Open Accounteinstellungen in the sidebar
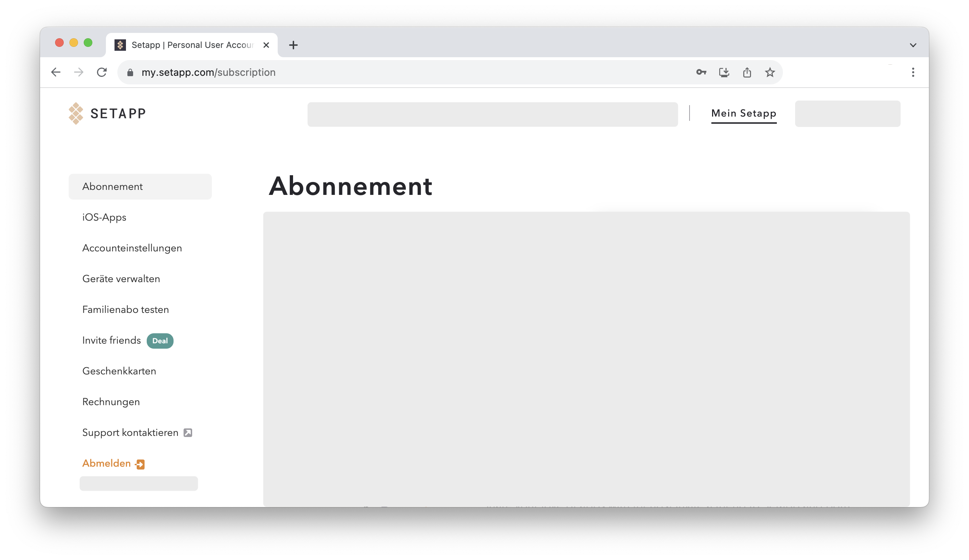Viewport: 969px width, 560px height. click(132, 248)
